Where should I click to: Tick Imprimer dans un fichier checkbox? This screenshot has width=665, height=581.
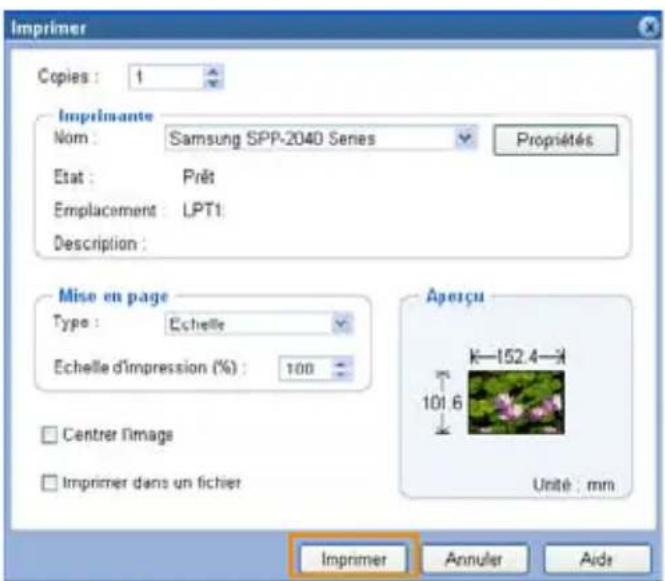(50, 483)
